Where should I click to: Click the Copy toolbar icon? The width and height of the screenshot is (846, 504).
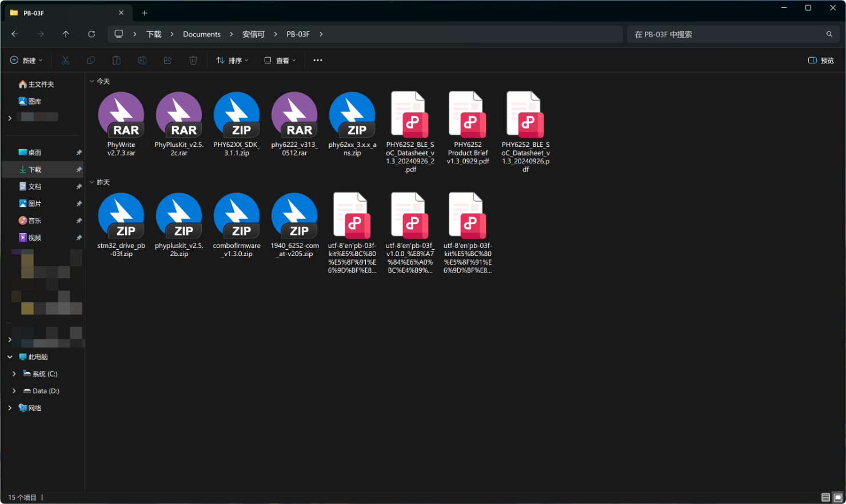[91, 60]
